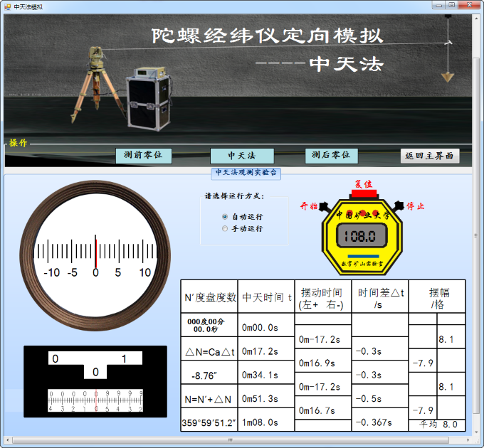Click the 停止 stop knob on stopwatch
This screenshot has height=448, width=484.
395,207
